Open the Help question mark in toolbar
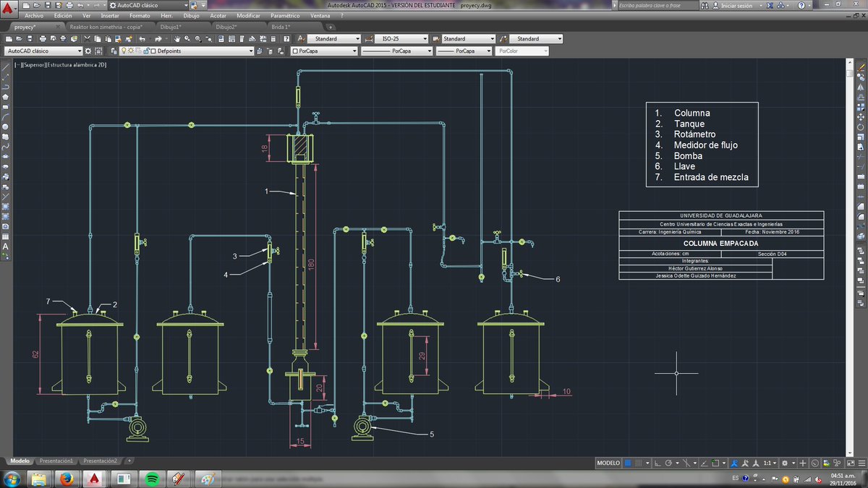868x488 pixels. (286, 38)
